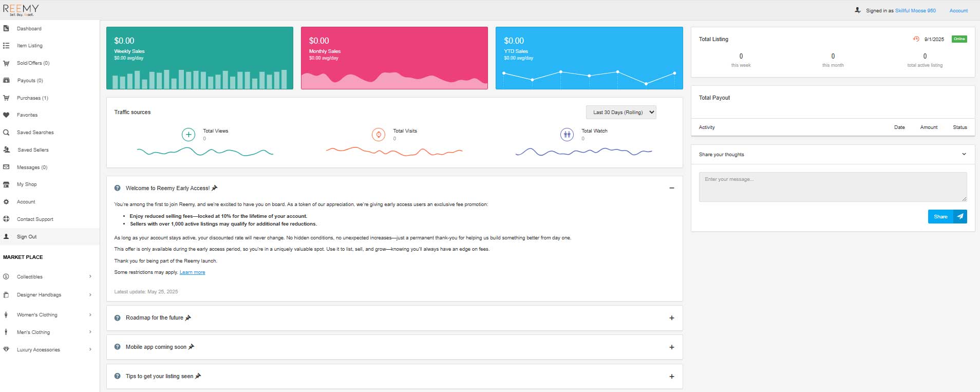Click the Saved Searches magnifier icon
This screenshot has height=392, width=980.
(x=6, y=133)
